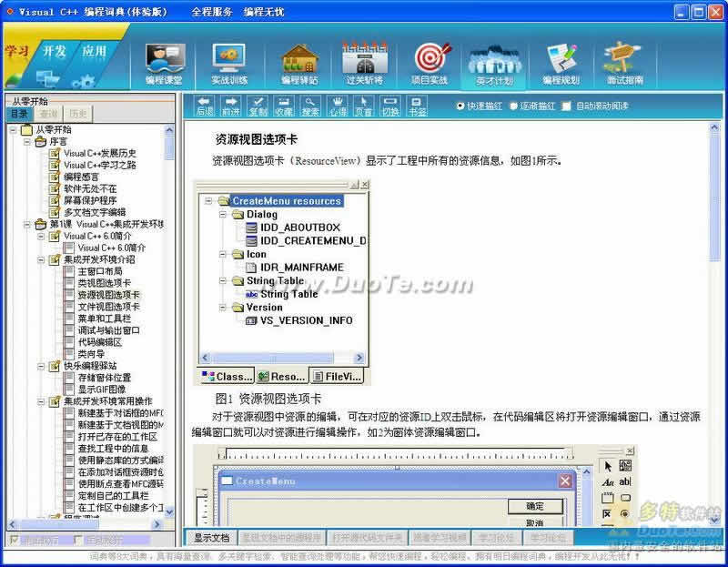Collapse the 序言 tree node
This screenshot has height=567, width=728.
click(27, 142)
